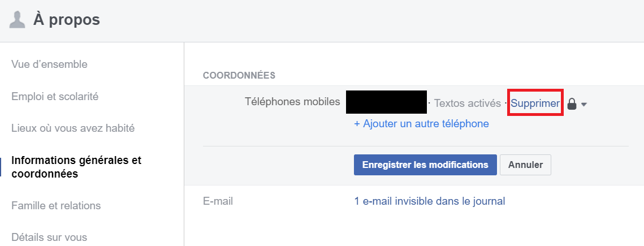Click Enregistrer les modifications button
The image size is (644, 246).
click(x=425, y=165)
